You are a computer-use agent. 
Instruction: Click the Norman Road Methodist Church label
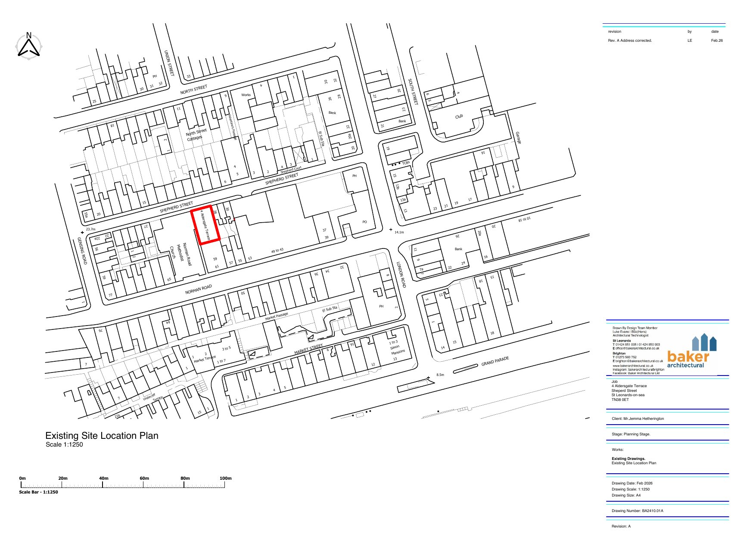pos(180,254)
